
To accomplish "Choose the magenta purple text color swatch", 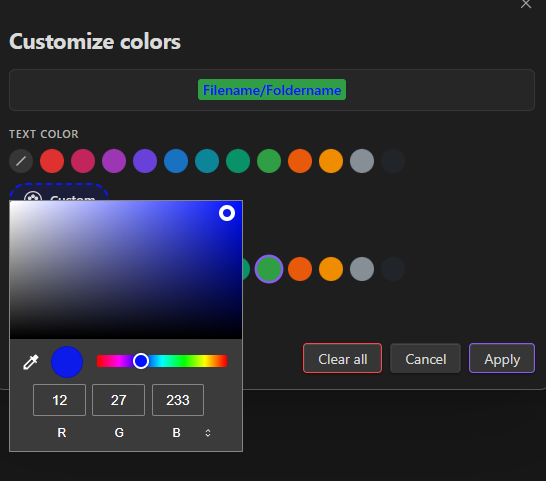I will pos(114,161).
